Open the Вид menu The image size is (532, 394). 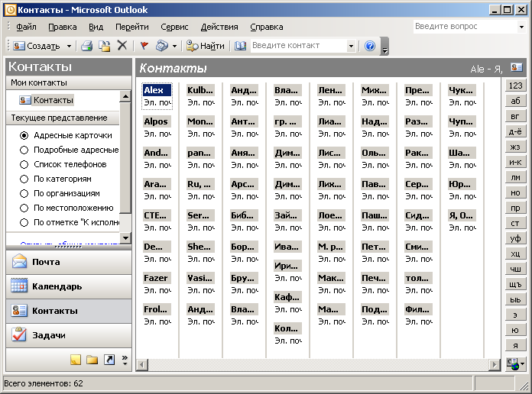pos(96,27)
